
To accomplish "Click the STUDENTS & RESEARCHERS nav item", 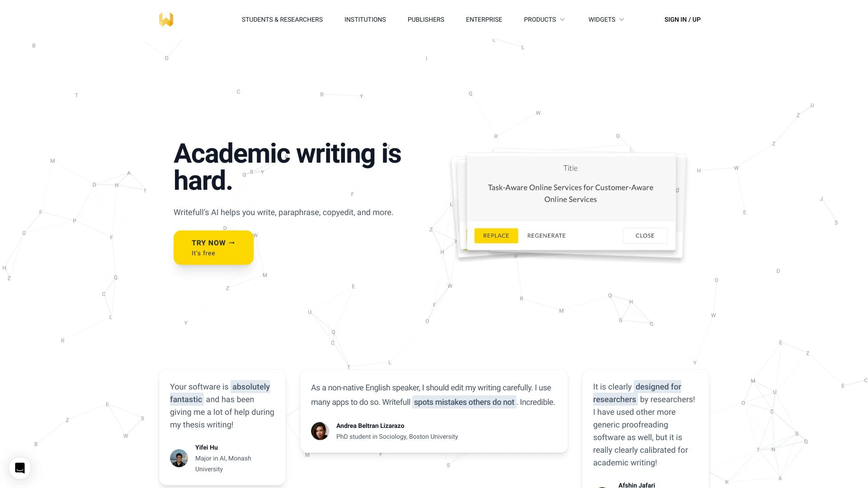I will 282,20.
